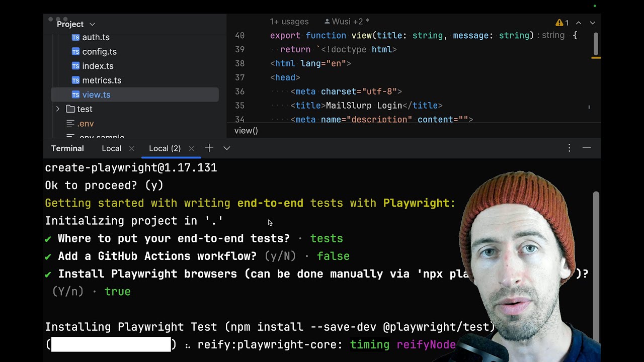Open the Project view dropdown
Screen dimensions: 644x362
point(75,24)
